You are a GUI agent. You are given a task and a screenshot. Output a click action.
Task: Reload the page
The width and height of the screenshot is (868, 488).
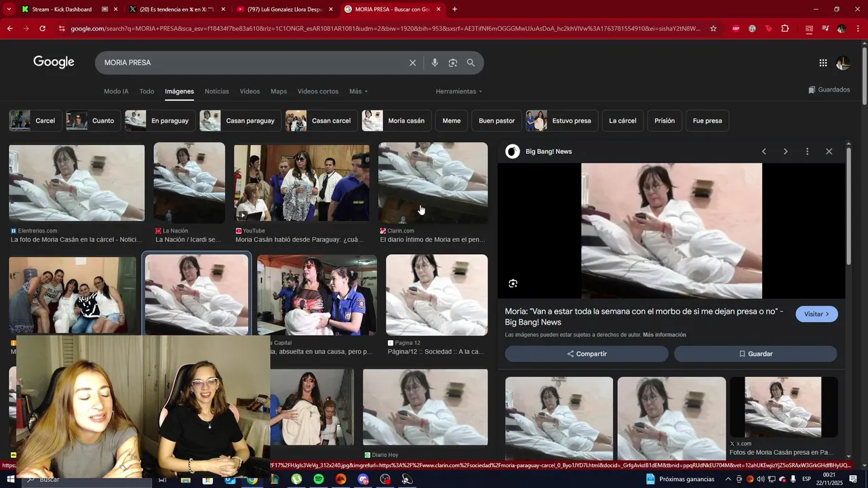tap(42, 28)
